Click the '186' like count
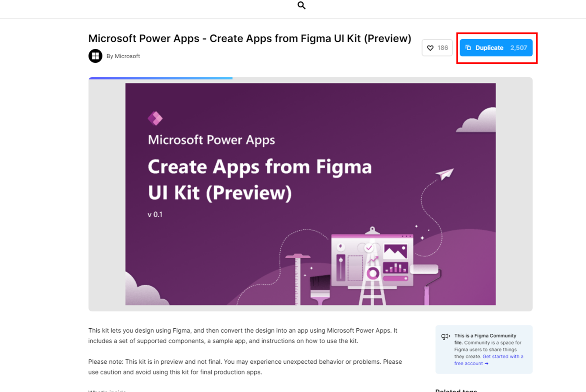 (x=443, y=48)
